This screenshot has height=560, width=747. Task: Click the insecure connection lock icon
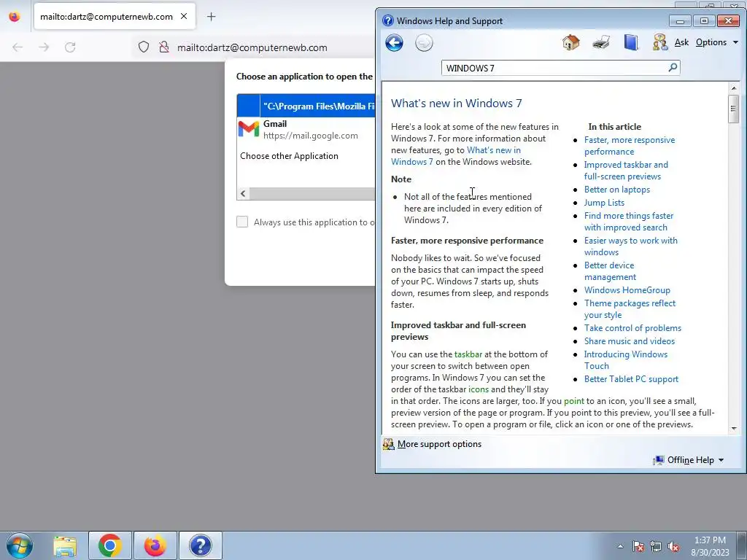coord(164,47)
